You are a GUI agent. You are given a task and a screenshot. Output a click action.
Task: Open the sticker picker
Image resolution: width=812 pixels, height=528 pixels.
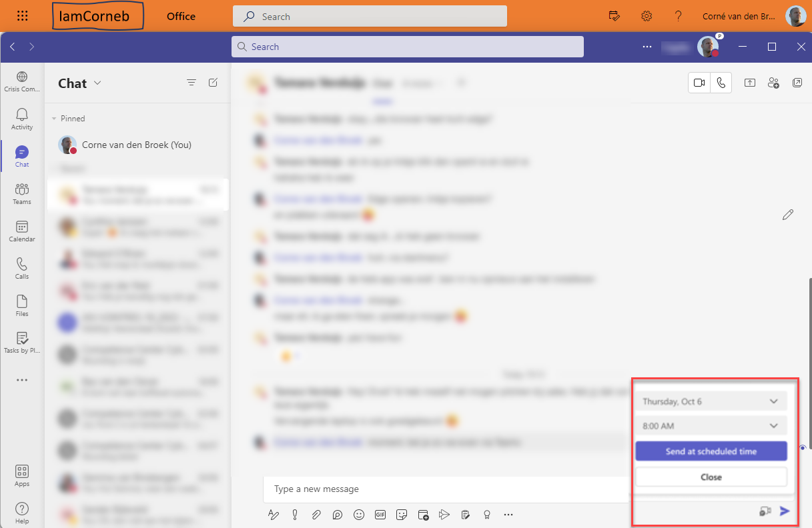(402, 515)
